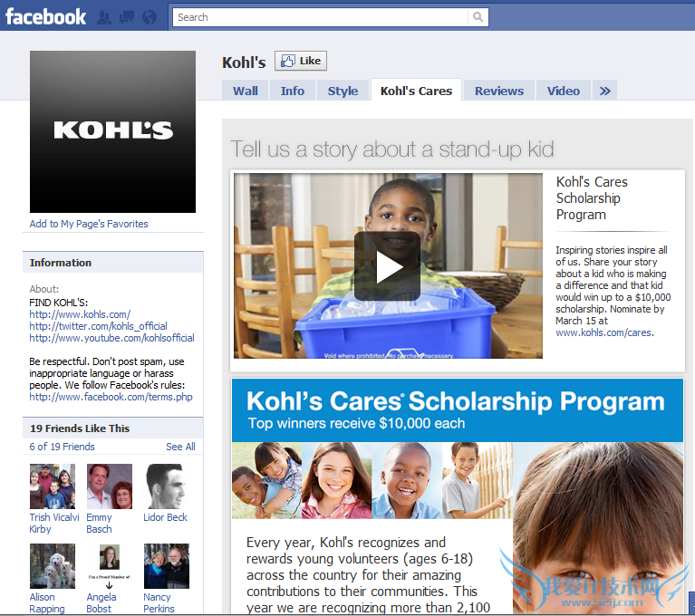Click Add to My Page's Favorites
Viewport: 695px width, 616px height.
(89, 224)
